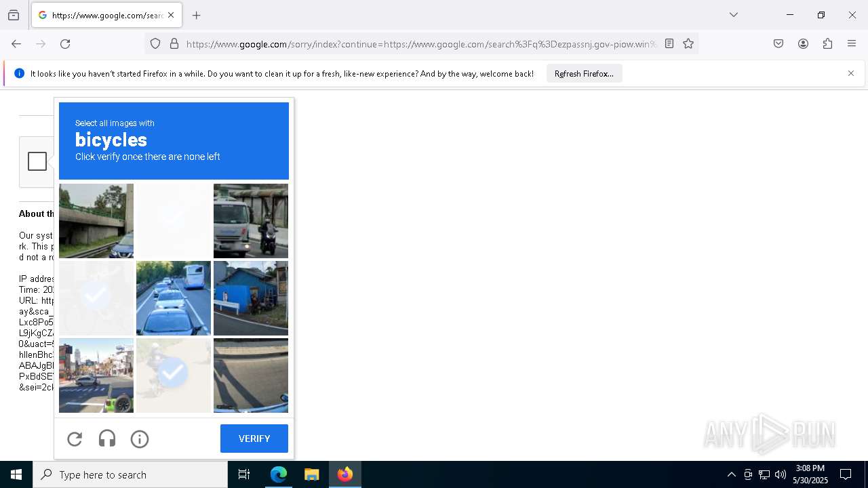
Task: Focus the URL address bar
Action: (x=420, y=44)
